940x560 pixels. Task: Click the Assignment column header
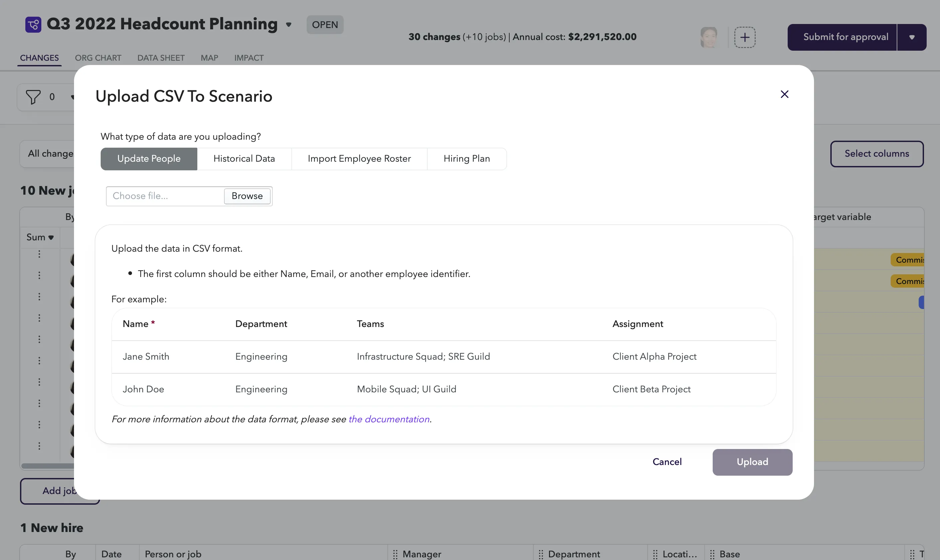click(638, 324)
